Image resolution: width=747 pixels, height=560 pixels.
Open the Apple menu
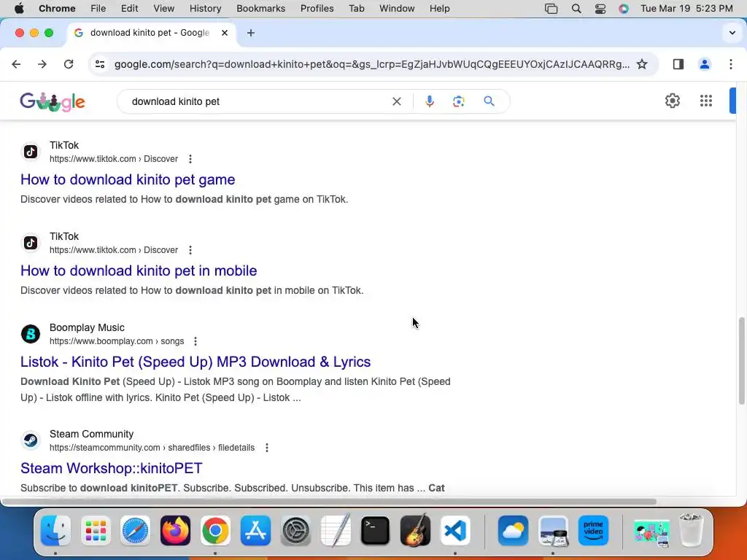point(19,8)
